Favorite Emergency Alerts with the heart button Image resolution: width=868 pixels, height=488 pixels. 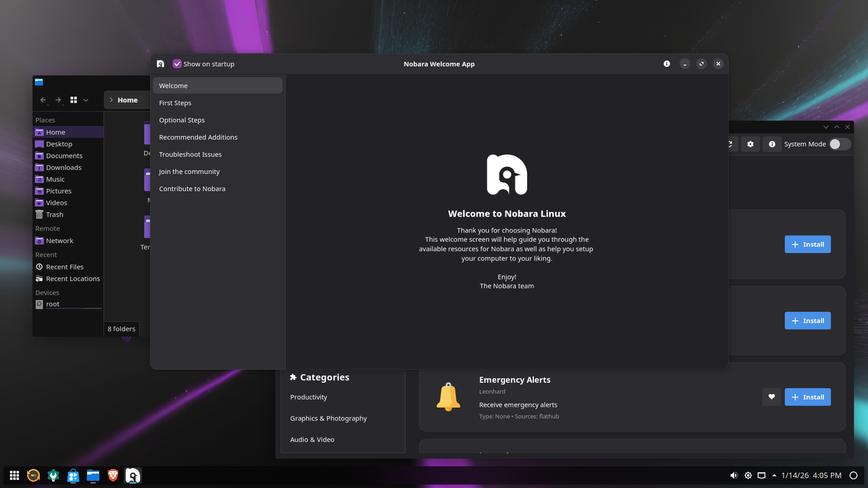tap(772, 397)
